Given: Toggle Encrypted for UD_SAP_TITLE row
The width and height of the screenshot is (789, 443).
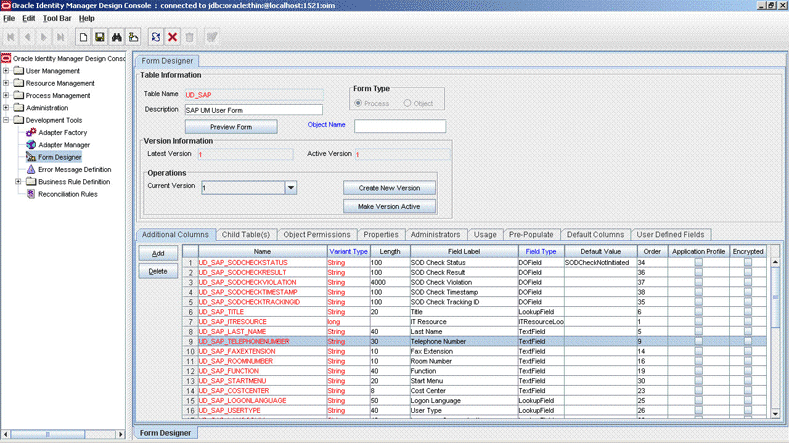Looking at the screenshot, I should tap(748, 312).
